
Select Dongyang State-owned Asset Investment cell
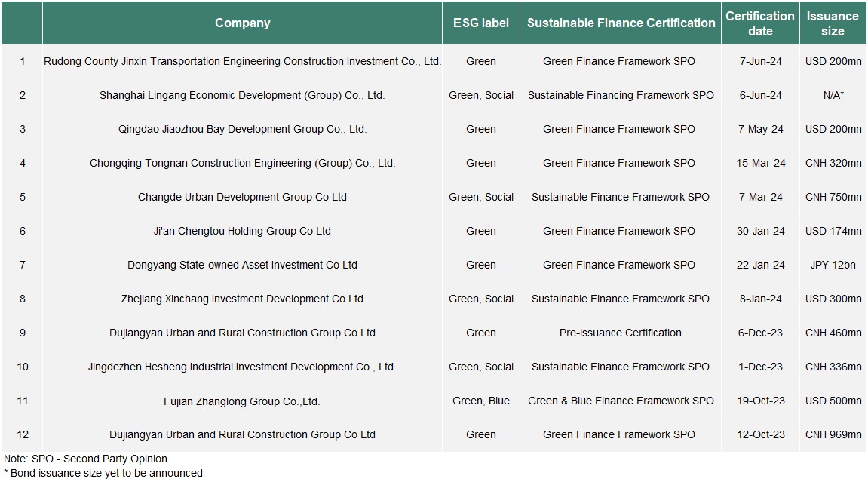[x=243, y=265]
